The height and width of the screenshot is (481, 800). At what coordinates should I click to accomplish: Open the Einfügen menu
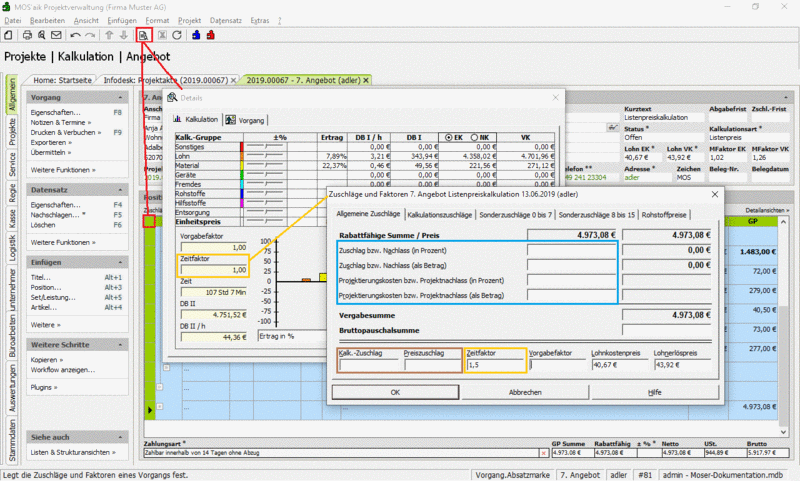[122, 20]
